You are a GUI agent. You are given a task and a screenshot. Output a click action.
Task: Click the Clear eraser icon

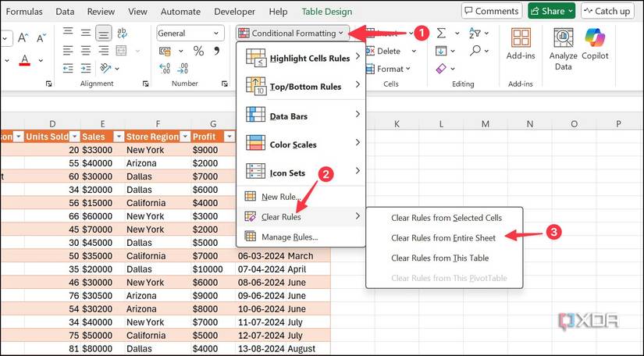(441, 69)
